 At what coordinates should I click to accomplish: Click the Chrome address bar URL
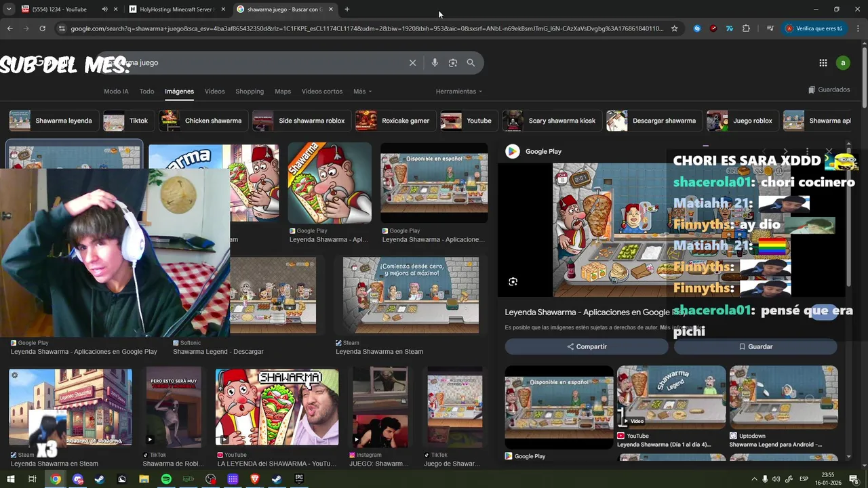click(x=366, y=28)
